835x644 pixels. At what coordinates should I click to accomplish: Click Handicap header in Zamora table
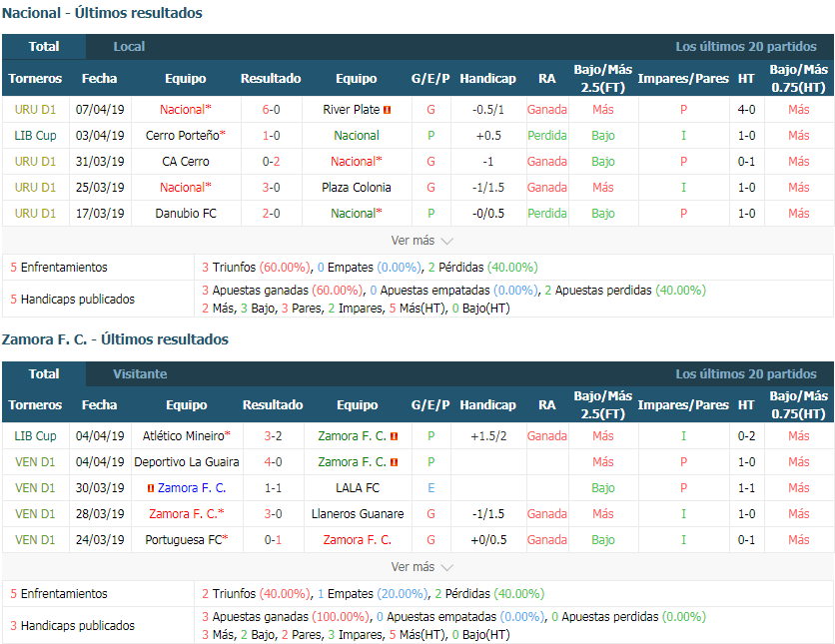click(x=487, y=405)
